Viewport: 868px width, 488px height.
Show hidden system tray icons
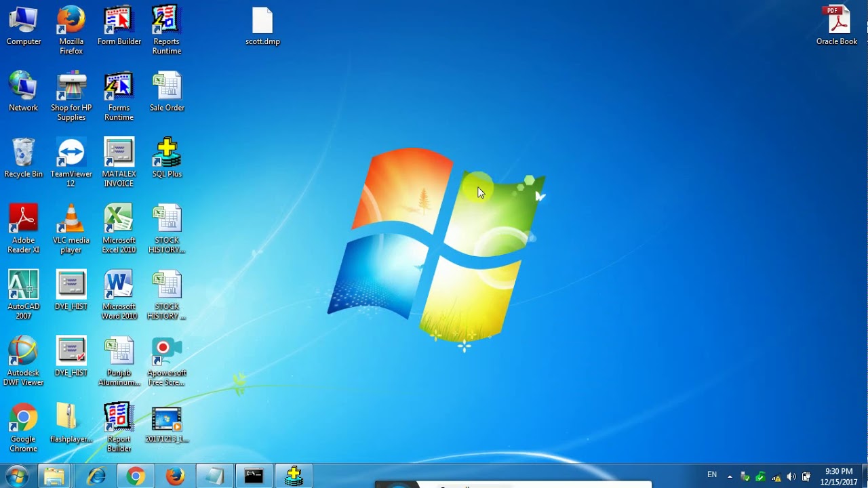(730, 476)
